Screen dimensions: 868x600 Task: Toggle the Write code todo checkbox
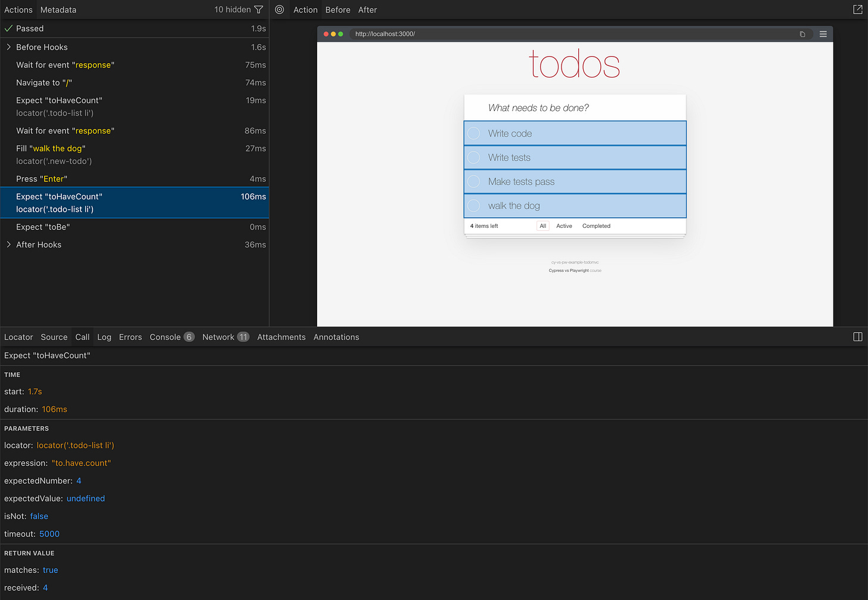474,133
